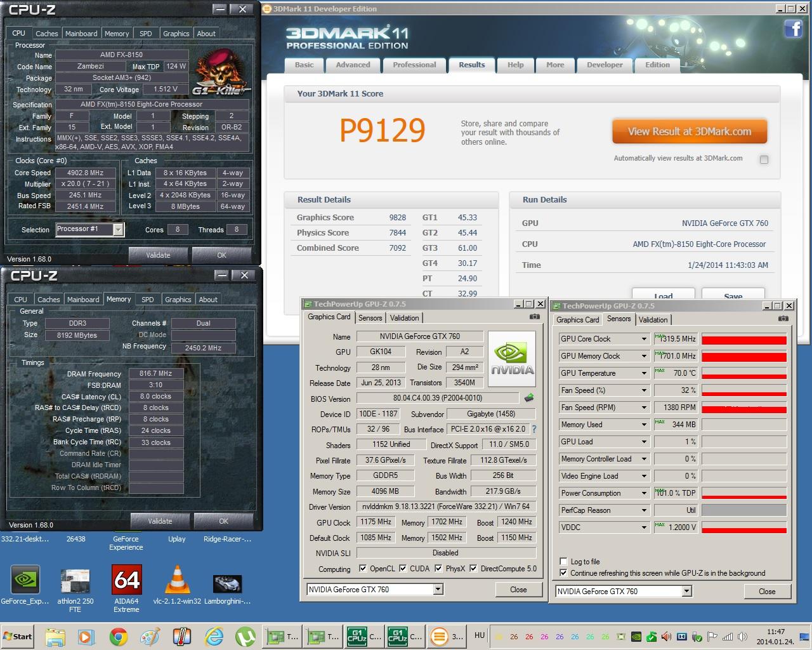Click the PerfCap Reason gray bar
This screenshot has height=650, width=812.
[744, 510]
